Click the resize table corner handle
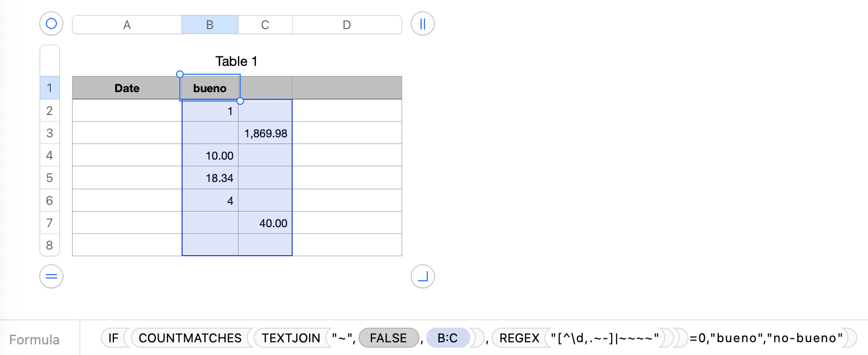868x355 pixels. [x=422, y=276]
